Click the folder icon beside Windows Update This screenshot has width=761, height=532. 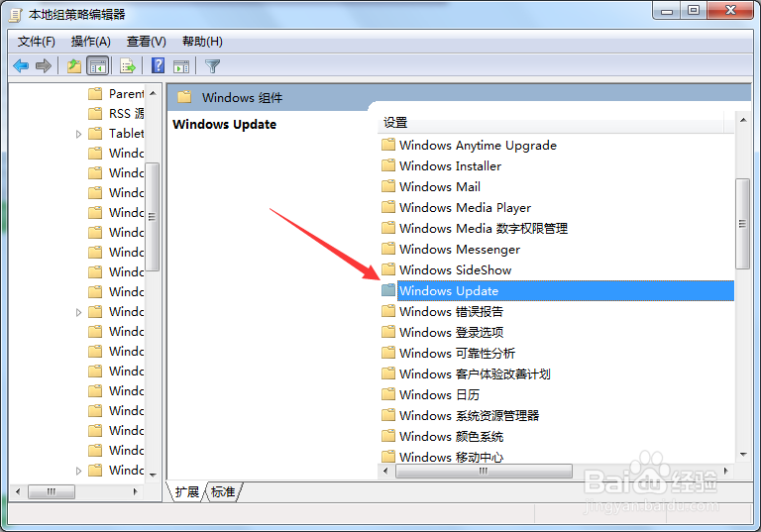tap(388, 290)
